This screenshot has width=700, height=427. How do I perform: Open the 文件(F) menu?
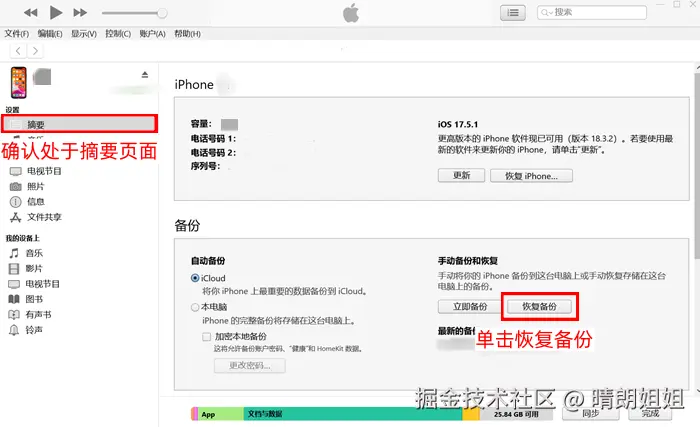pos(17,33)
